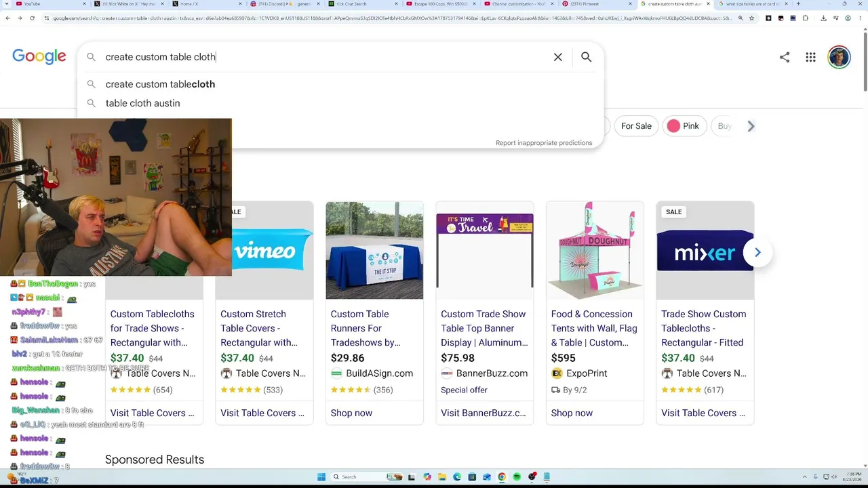Open the share icon beside the apps grid
Screen dimensions: 868x488
pyautogui.click(x=785, y=58)
